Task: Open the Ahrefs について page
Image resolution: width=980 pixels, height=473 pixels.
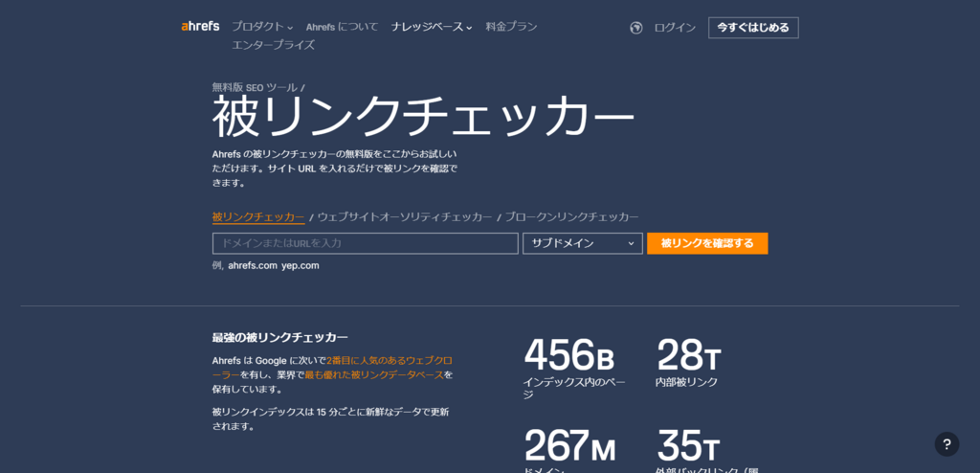Action: (x=342, y=27)
